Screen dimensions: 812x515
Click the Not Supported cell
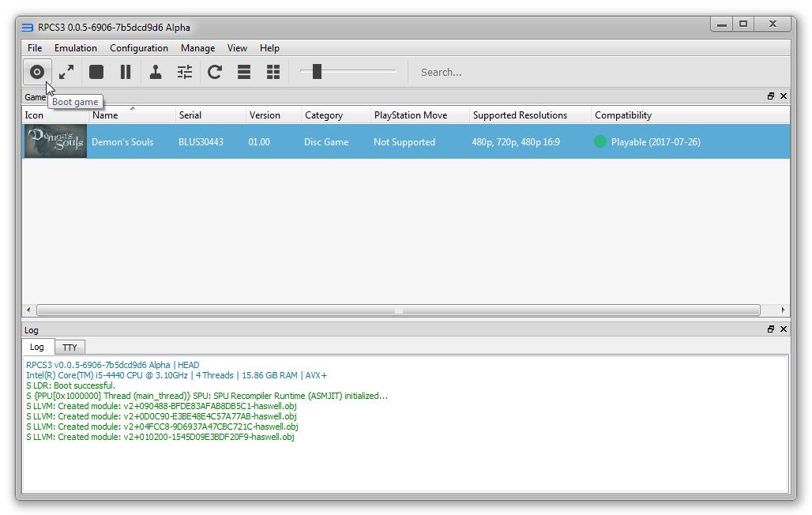404,142
